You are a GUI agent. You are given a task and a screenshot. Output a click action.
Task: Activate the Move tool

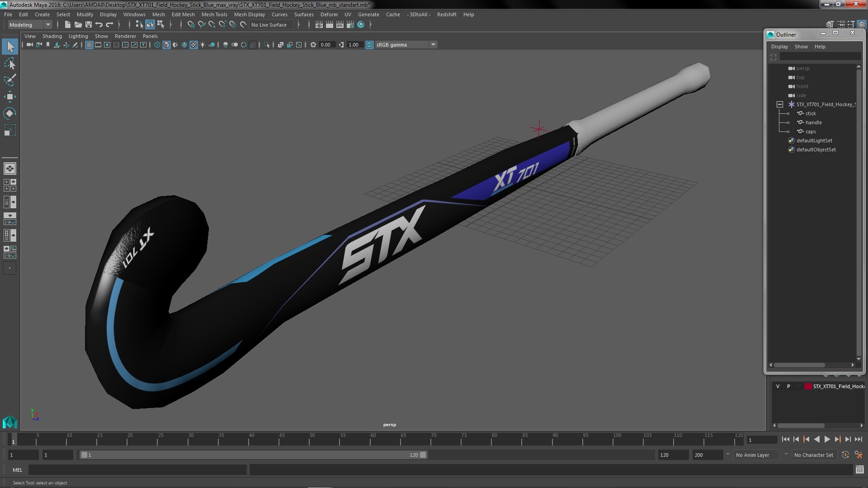[x=10, y=97]
